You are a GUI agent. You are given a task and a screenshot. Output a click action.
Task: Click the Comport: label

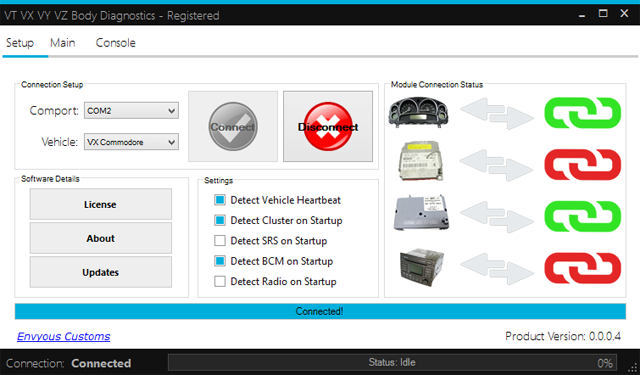point(54,111)
